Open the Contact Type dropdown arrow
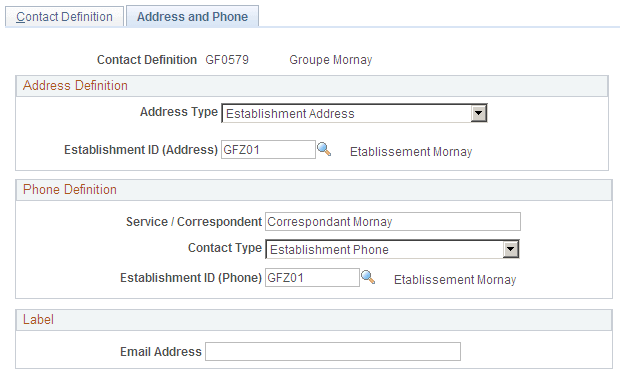This screenshot has height=375, width=620. tap(510, 250)
